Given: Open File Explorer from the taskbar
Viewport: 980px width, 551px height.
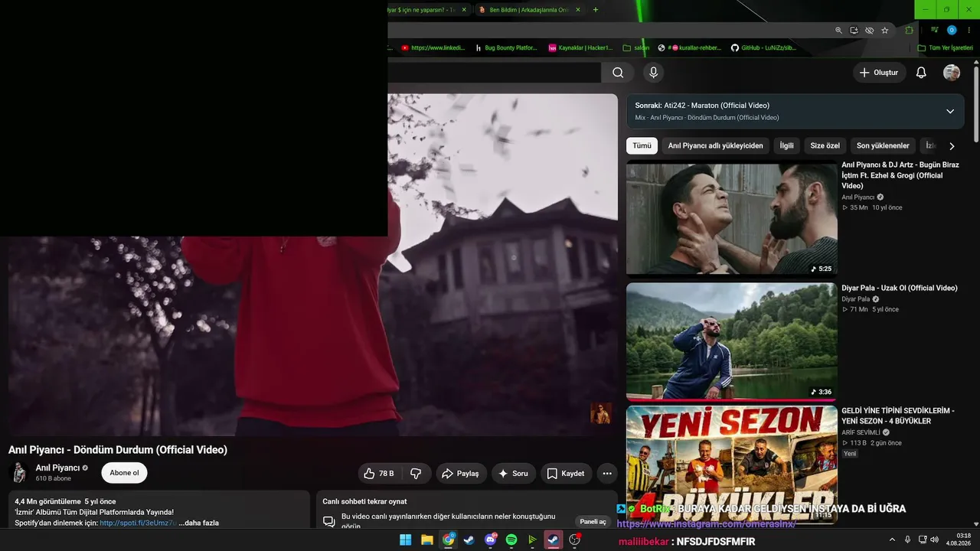Looking at the screenshot, I should click(426, 540).
